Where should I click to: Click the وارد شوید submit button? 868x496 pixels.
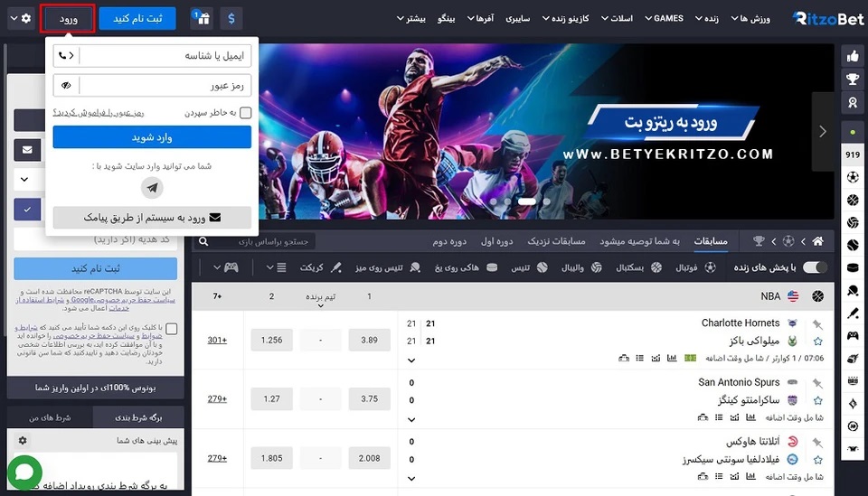pyautogui.click(x=152, y=137)
